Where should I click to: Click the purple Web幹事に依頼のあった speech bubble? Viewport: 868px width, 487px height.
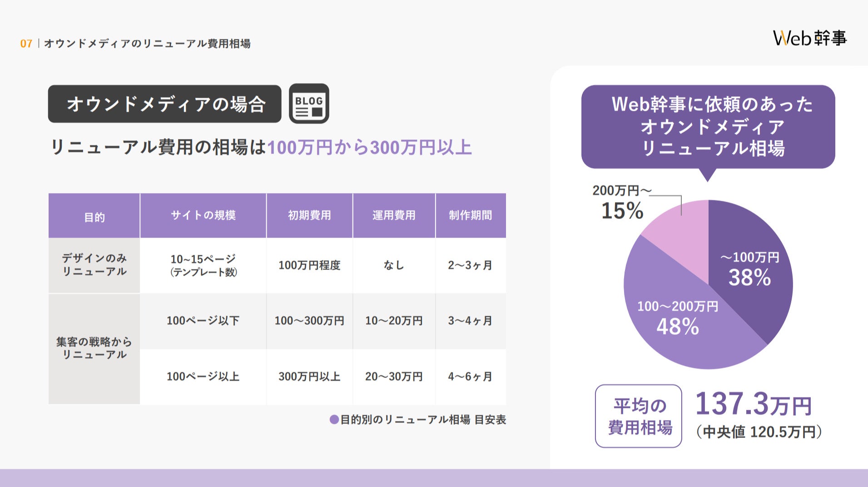pyautogui.click(x=708, y=127)
